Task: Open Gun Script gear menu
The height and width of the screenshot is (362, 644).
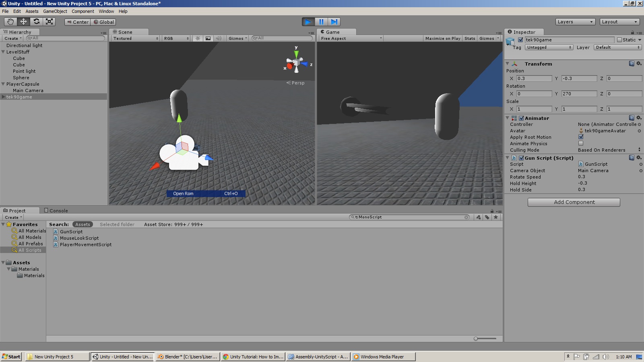Action: click(x=639, y=158)
